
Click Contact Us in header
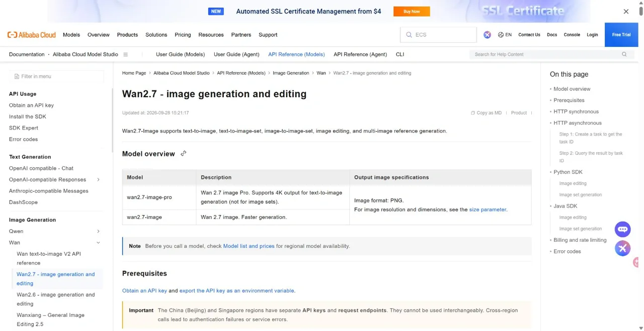pyautogui.click(x=529, y=35)
